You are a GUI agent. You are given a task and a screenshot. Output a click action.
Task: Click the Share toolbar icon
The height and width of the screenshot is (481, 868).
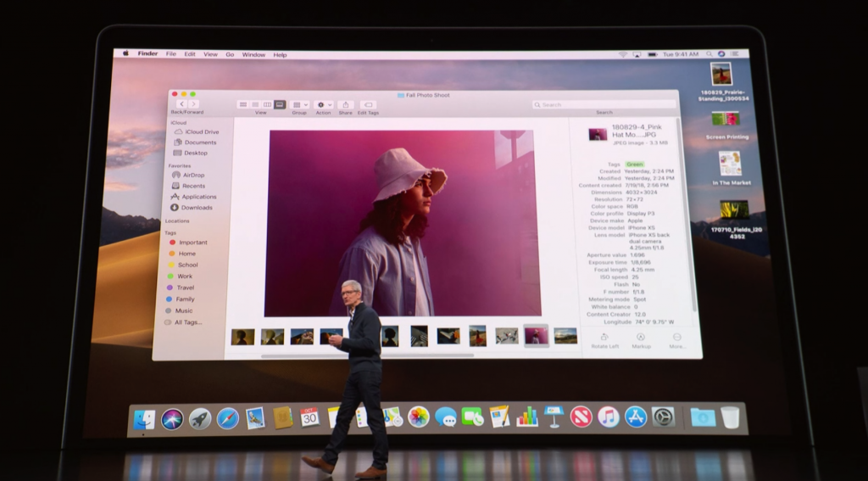point(345,104)
